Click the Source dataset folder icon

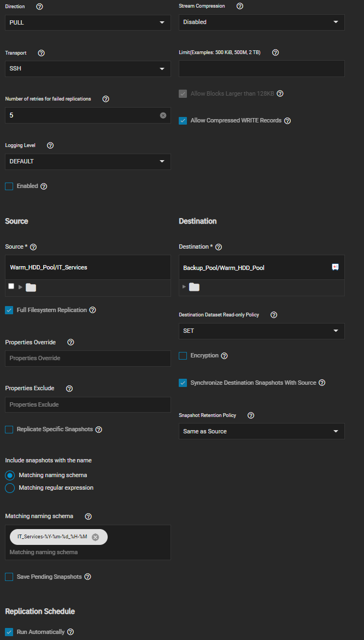pos(31,288)
